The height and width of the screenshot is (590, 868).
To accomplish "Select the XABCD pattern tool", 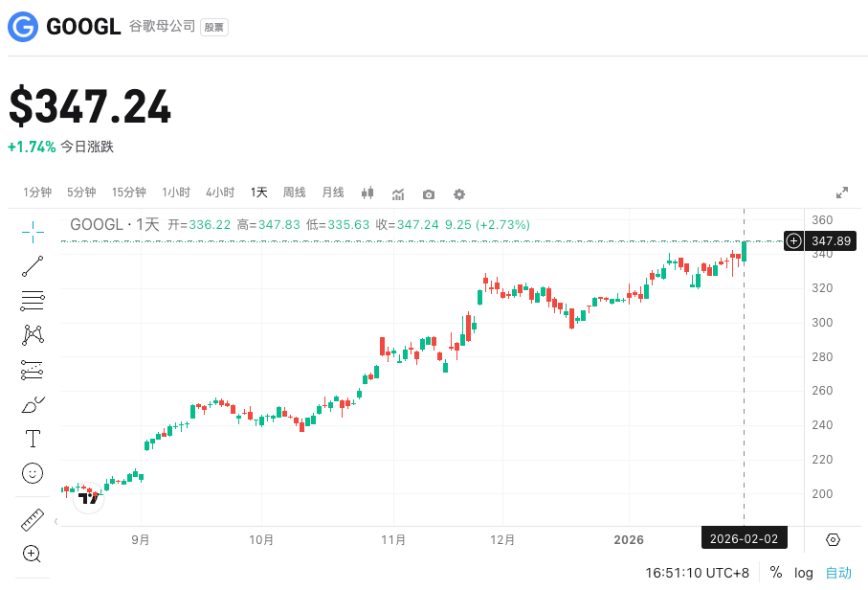I will tap(33, 335).
